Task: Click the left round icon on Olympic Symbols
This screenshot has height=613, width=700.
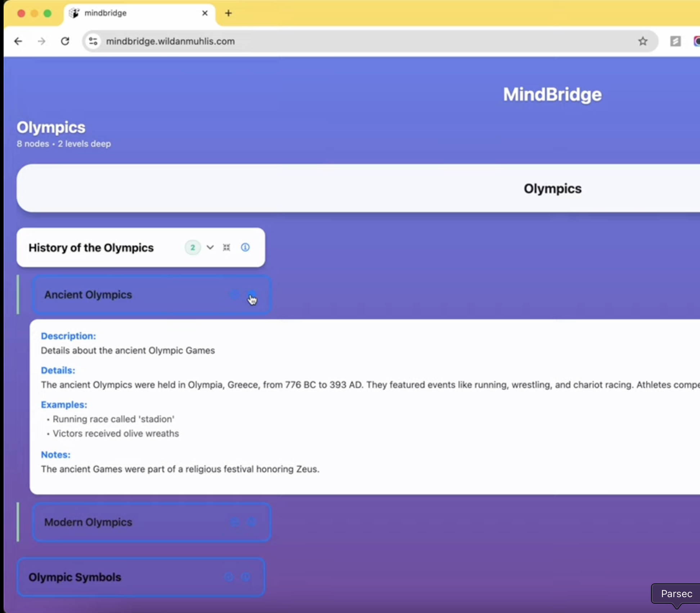Action: (x=229, y=577)
